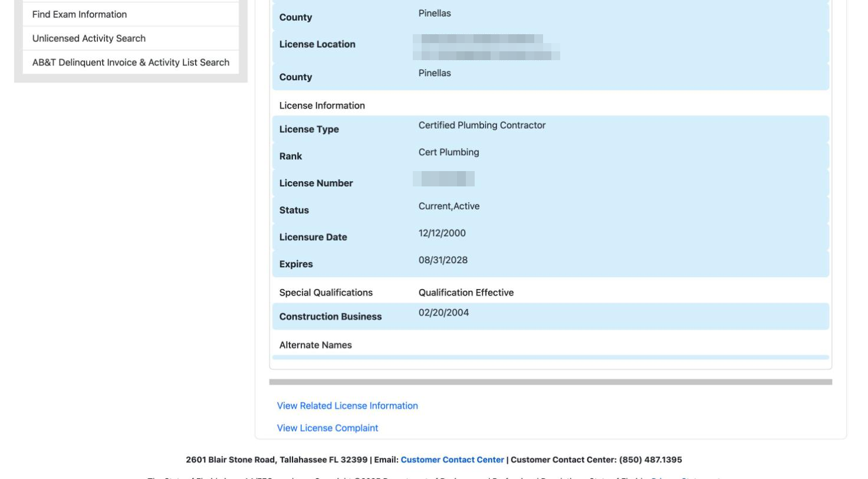This screenshot has width=868, height=479.
Task: Click the phone number (850) 487.1395
Action: (x=650, y=460)
